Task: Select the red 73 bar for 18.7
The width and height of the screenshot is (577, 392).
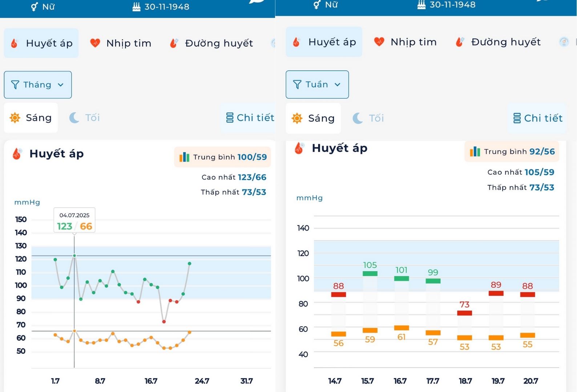Action: (x=464, y=313)
